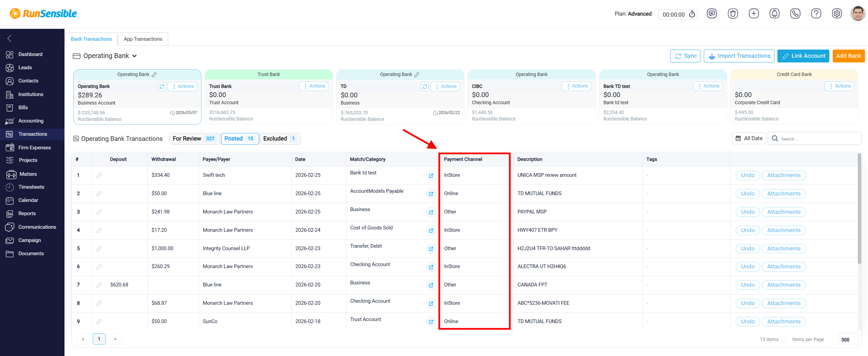Click the user profile avatar

[858, 14]
